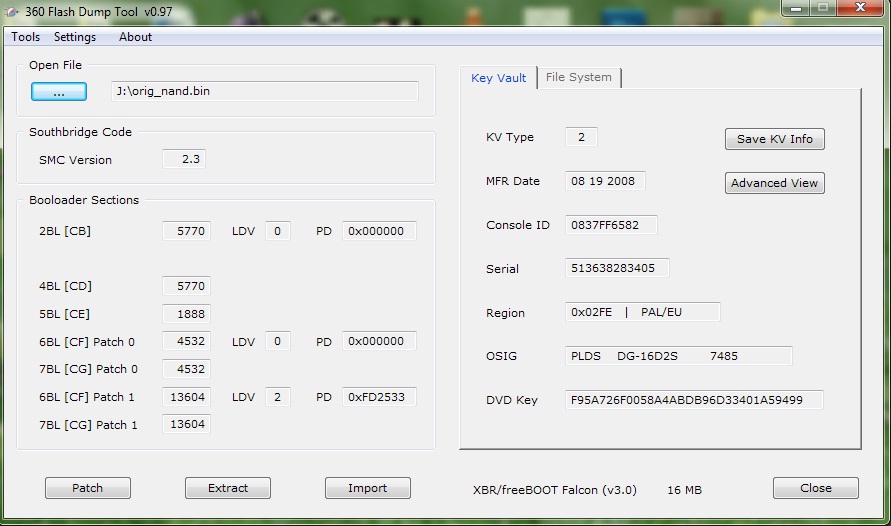Click the 'Console ID' label
The width and height of the screenshot is (891, 526).
coord(518,225)
